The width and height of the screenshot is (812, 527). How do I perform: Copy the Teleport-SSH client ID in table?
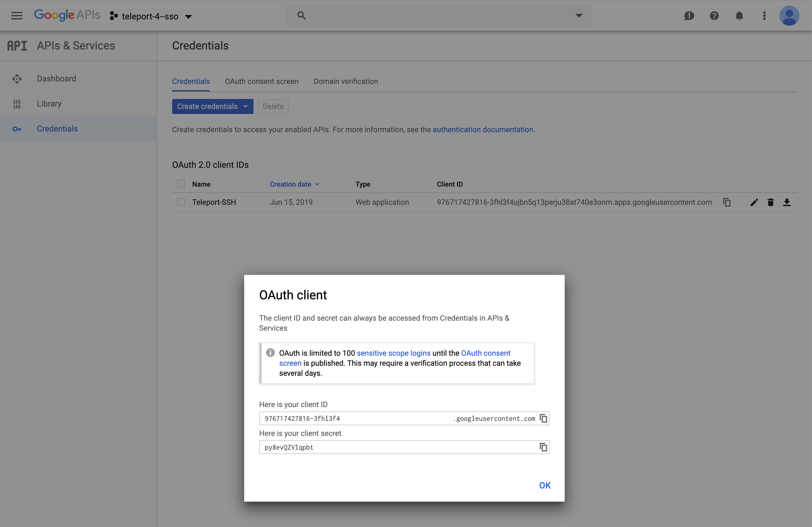coord(727,202)
